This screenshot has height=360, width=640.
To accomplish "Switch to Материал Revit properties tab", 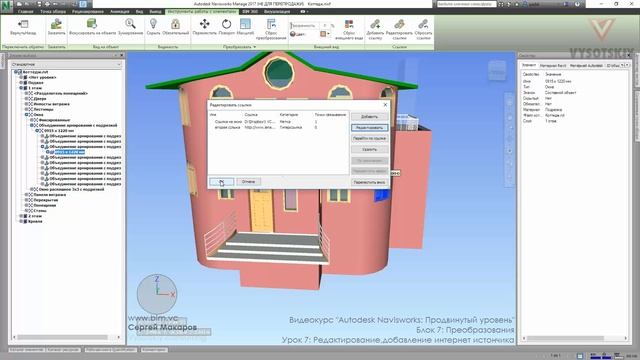I will click(x=553, y=65).
